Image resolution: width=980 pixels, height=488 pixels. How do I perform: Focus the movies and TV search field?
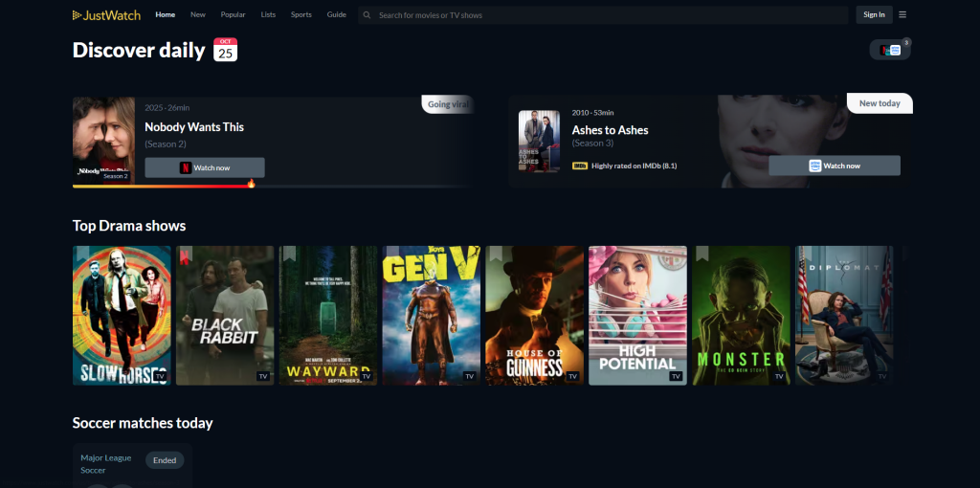[x=603, y=15]
